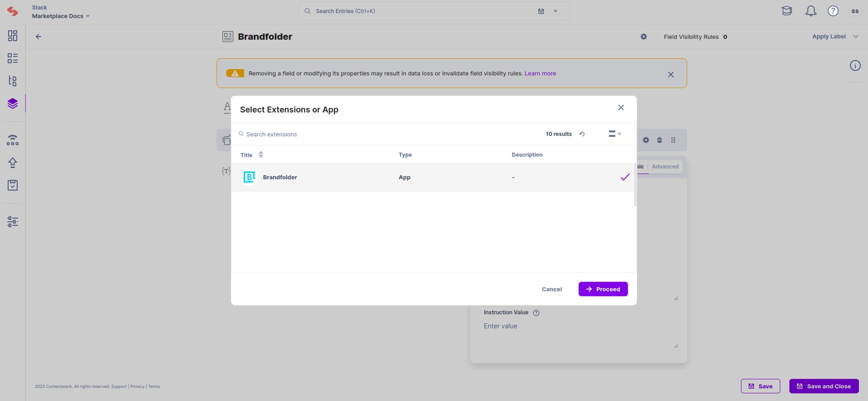Go back using the left arrow
868x401 pixels.
[39, 36]
